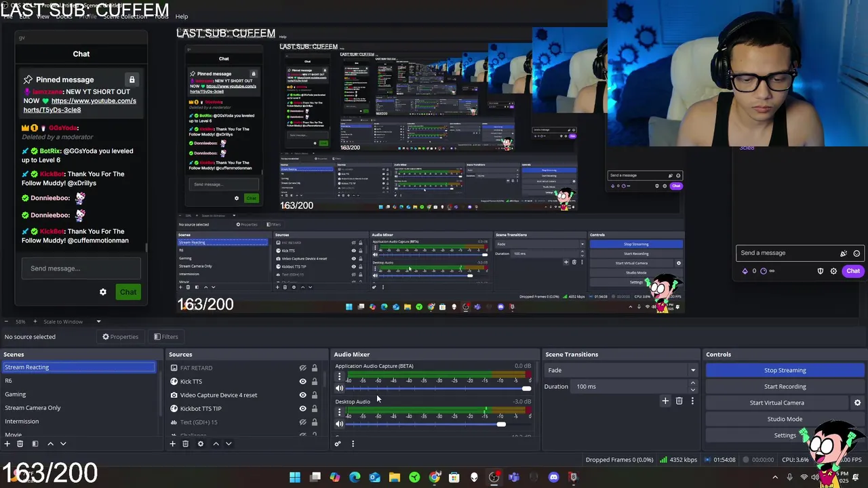
Task: Click purple Chat button
Action: pyautogui.click(x=853, y=271)
